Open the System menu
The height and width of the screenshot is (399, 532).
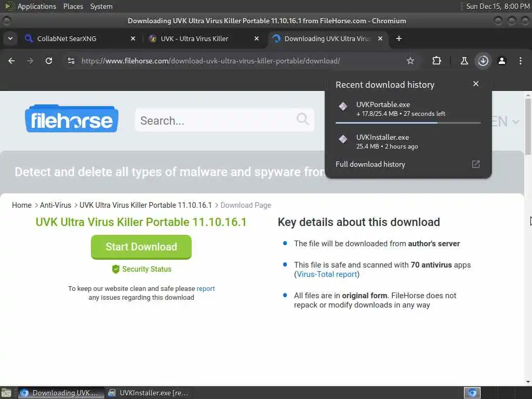101,6
